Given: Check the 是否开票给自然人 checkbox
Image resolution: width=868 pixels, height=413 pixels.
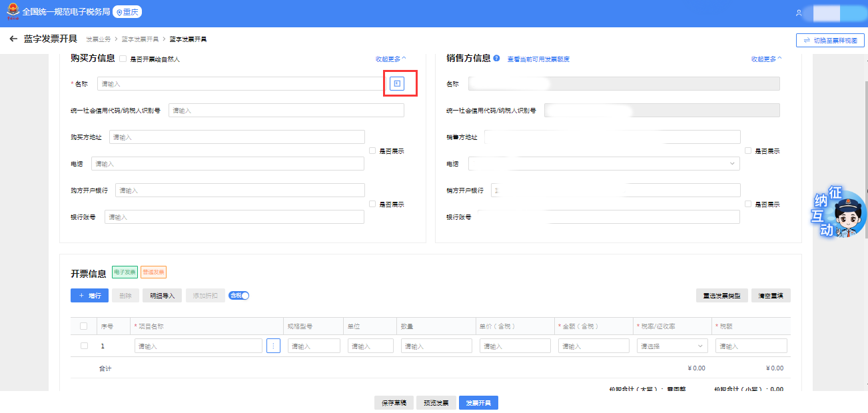Looking at the screenshot, I should coord(123,59).
